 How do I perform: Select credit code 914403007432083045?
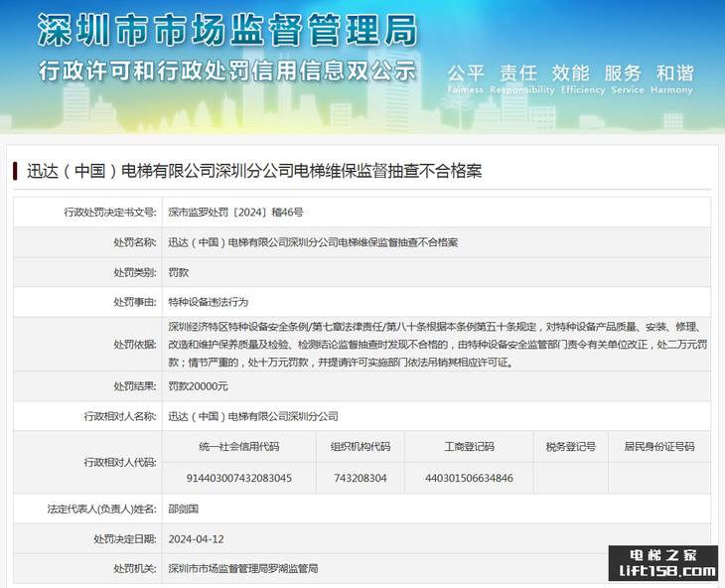click(239, 478)
